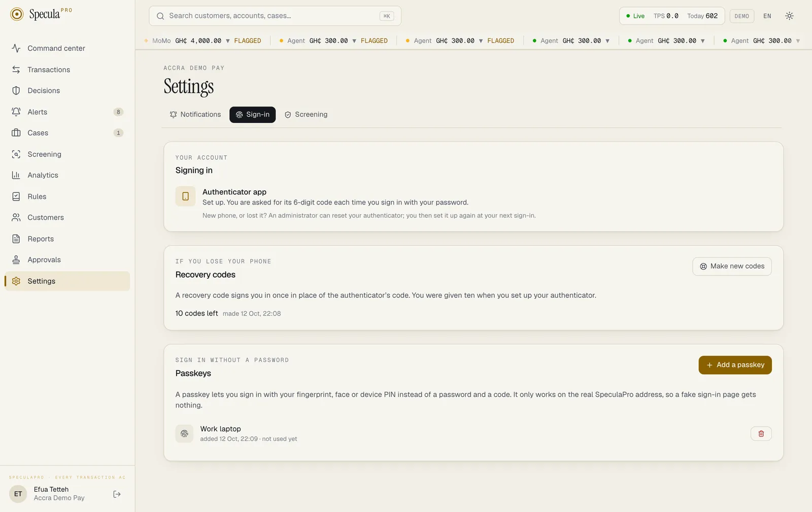The image size is (812, 512).
Task: Select the Sign-in tab
Action: 253,115
